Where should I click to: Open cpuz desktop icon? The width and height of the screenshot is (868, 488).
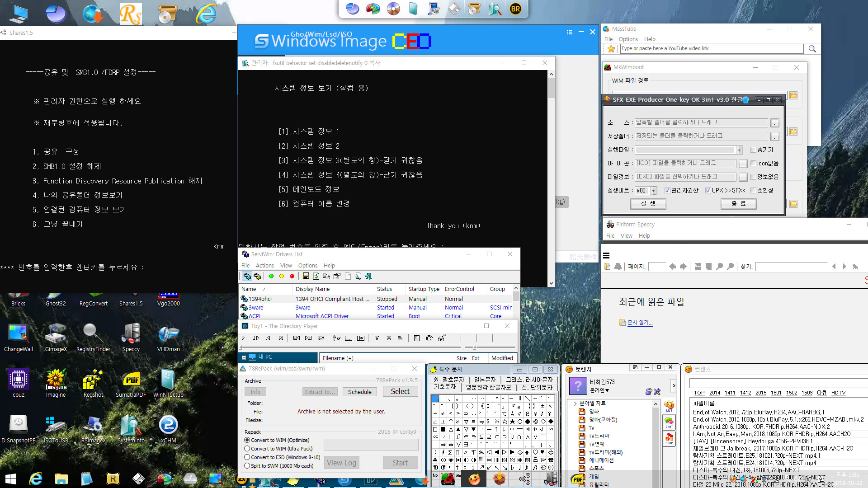click(x=19, y=383)
